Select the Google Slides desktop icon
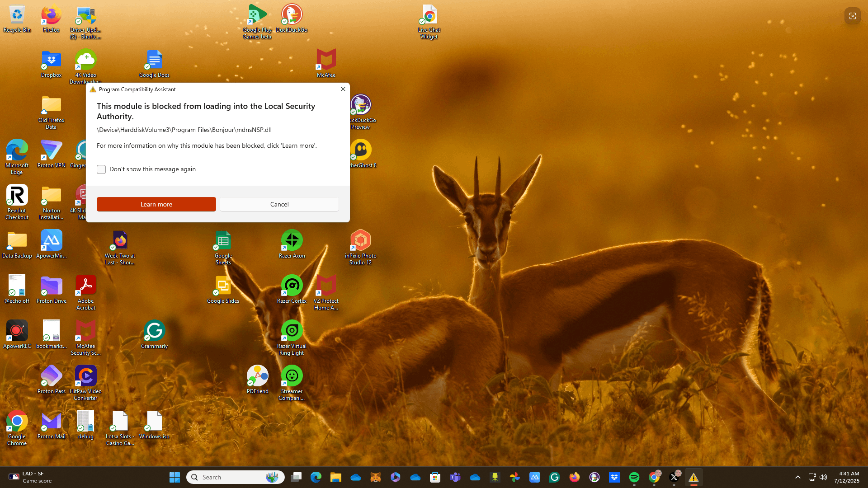Image resolution: width=868 pixels, height=488 pixels. [223, 290]
